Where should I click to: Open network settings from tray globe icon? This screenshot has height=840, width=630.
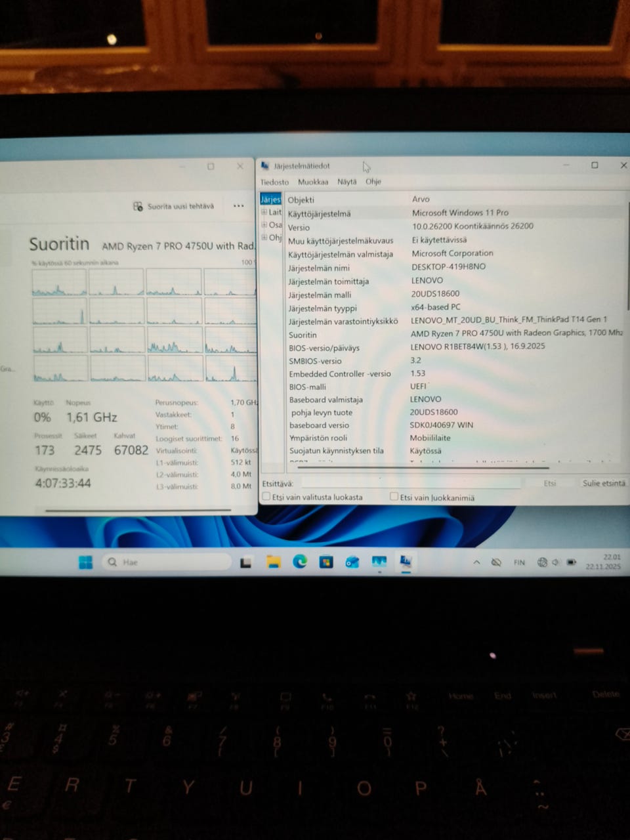coord(542,562)
